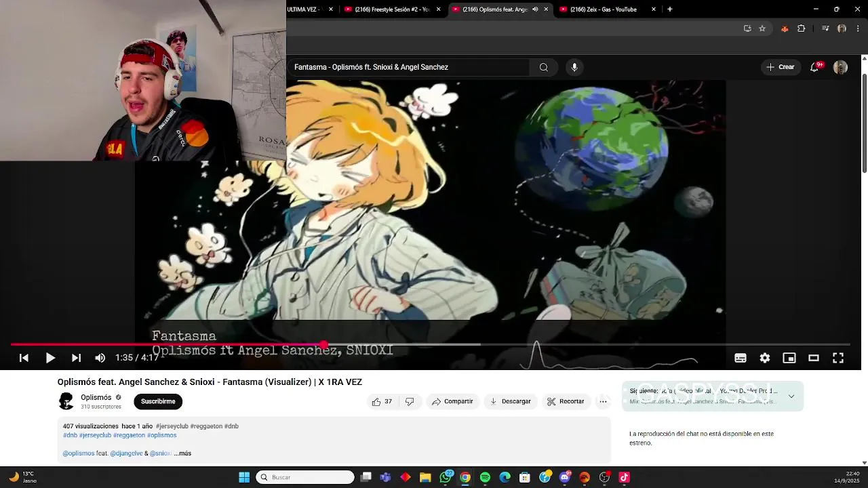Open Microsoft Teams from the taskbar
The image size is (868, 488).
[x=385, y=477]
